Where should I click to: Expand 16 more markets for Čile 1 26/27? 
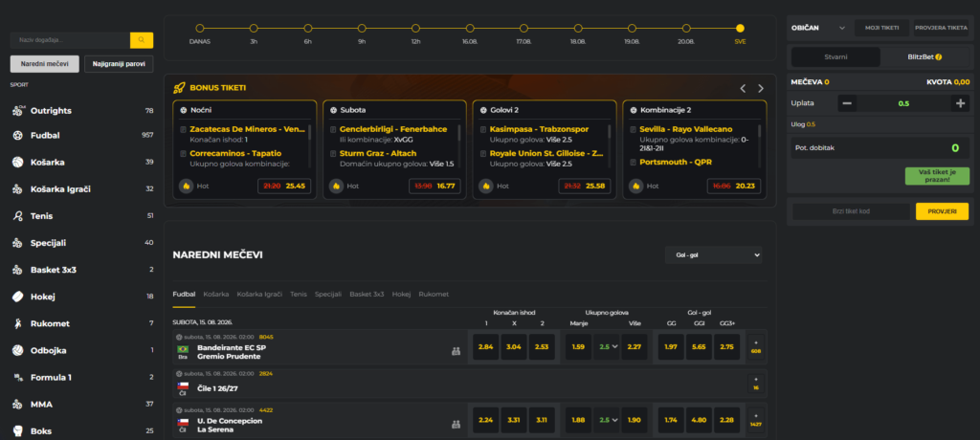pos(756,384)
